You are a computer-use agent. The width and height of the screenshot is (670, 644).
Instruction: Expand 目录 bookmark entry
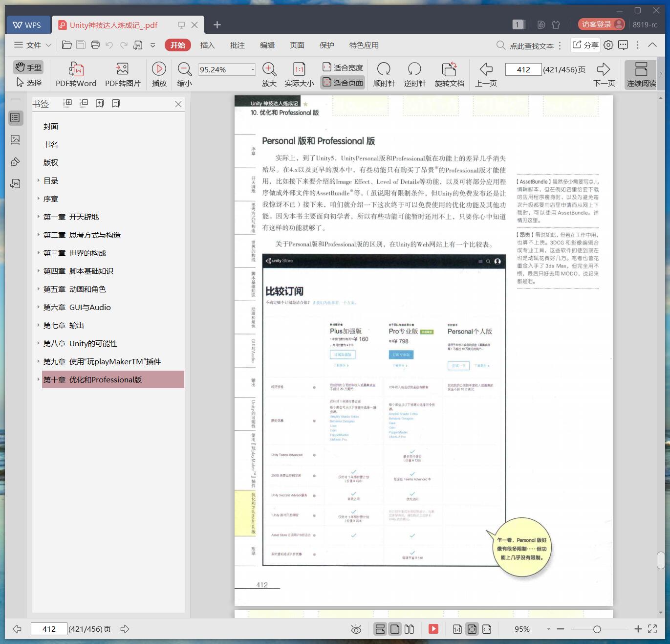pyautogui.click(x=39, y=180)
